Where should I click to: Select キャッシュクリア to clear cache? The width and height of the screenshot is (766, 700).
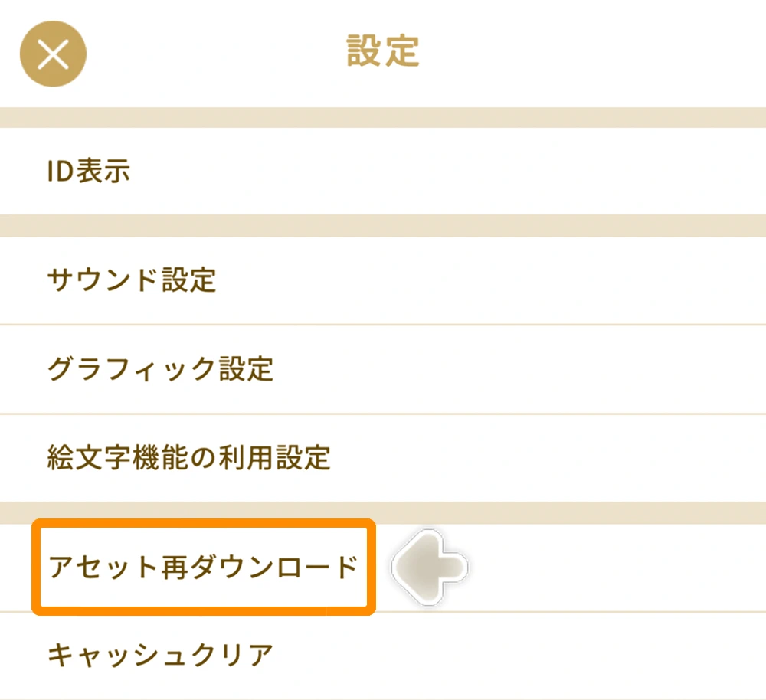[x=383, y=656]
